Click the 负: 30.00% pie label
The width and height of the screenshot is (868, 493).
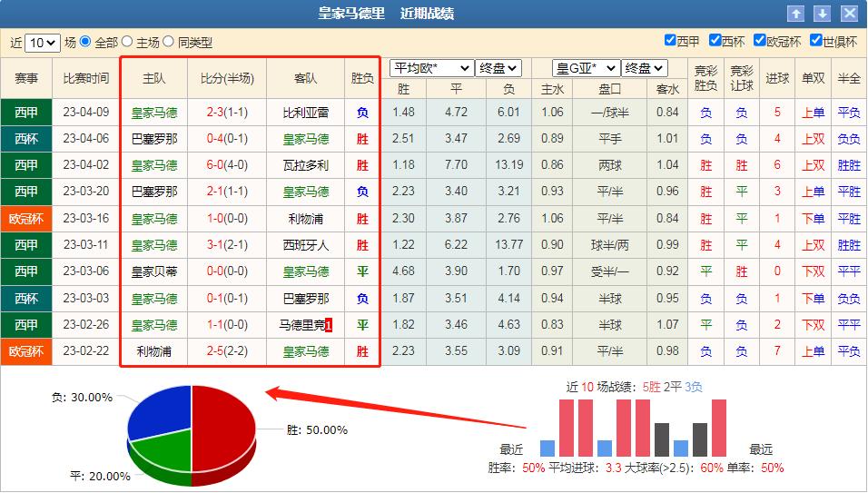[x=82, y=398]
